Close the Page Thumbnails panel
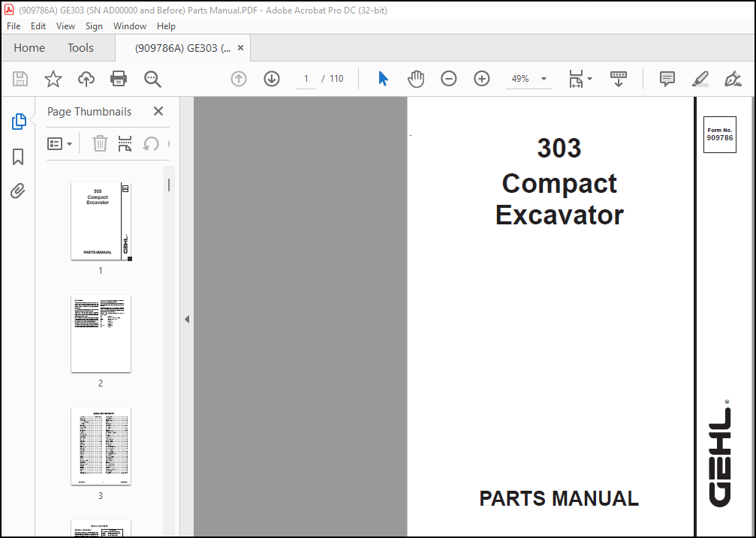756x538 pixels. (158, 111)
